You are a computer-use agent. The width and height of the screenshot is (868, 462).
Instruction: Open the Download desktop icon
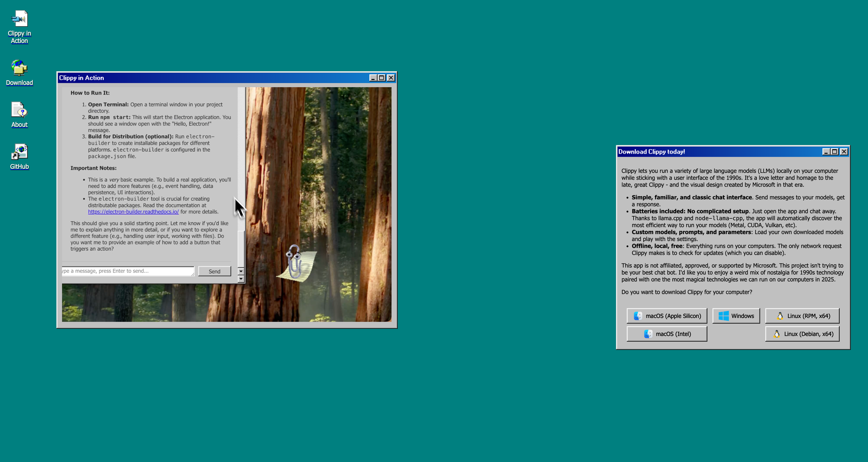(19, 73)
